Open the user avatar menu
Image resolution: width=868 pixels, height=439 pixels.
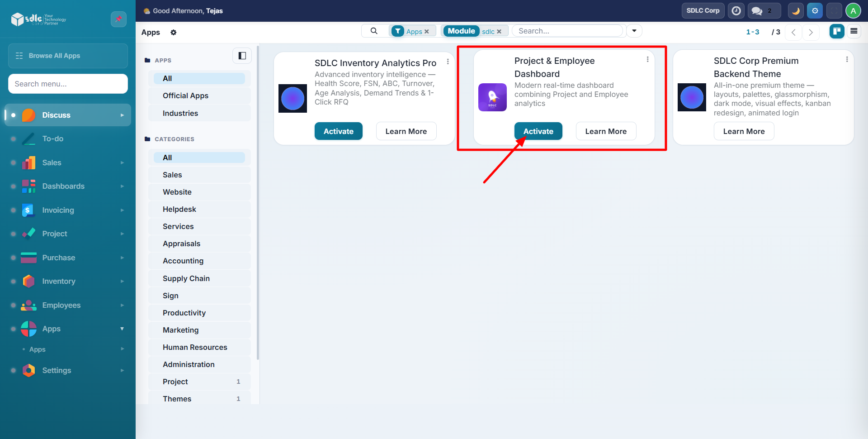pyautogui.click(x=853, y=11)
